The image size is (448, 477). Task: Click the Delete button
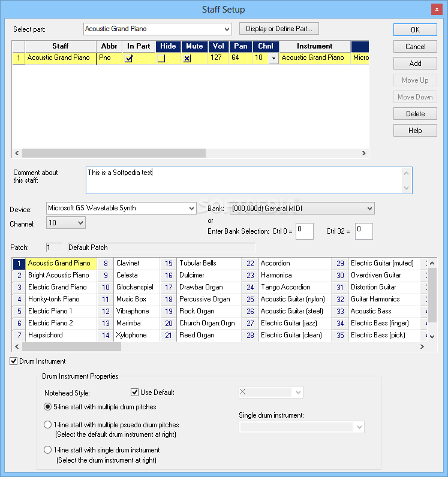[x=415, y=114]
